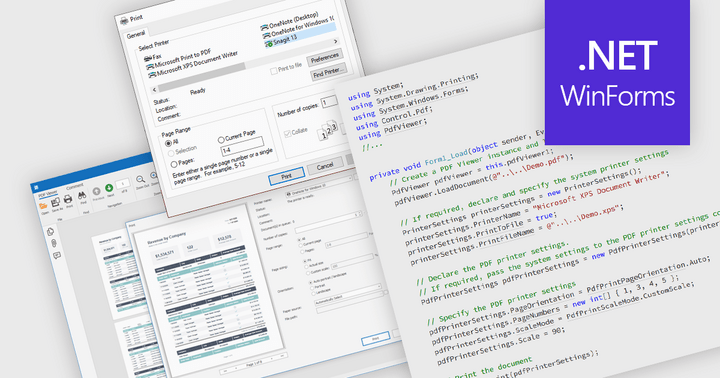Select Microsoft Print to PDF printer

point(179,59)
